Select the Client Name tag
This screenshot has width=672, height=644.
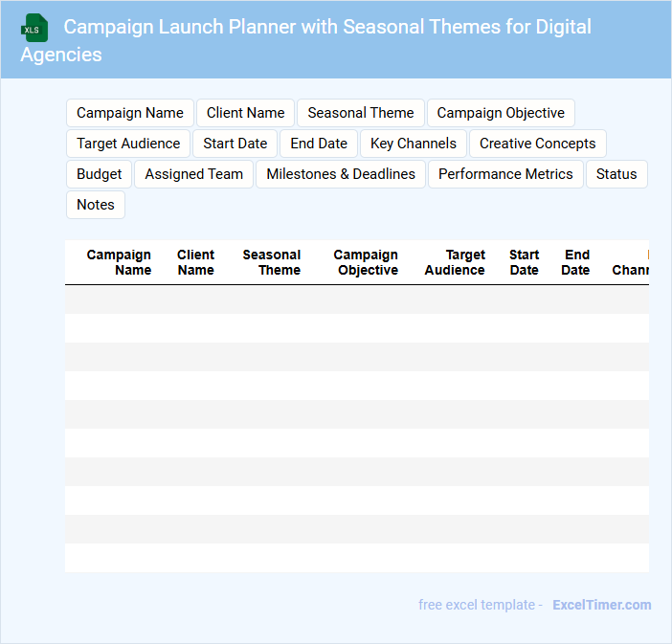tap(246, 113)
